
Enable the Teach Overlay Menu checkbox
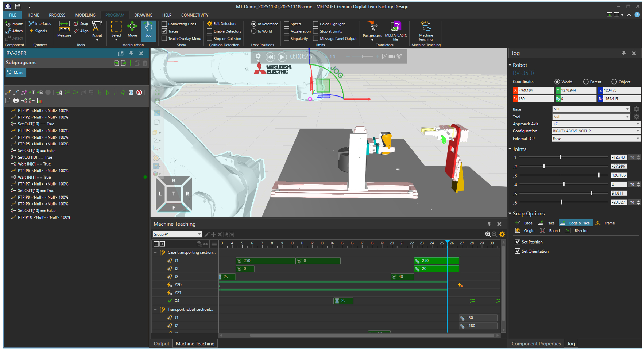point(164,39)
